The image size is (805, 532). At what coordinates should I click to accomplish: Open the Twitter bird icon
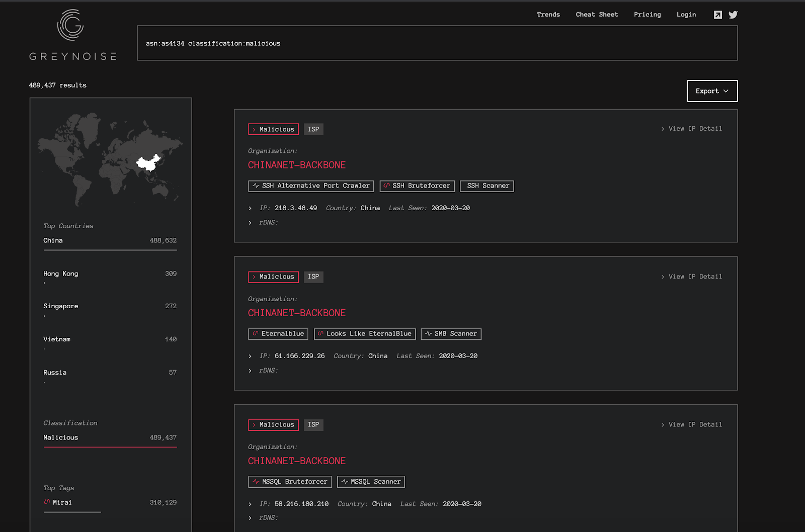tap(733, 15)
